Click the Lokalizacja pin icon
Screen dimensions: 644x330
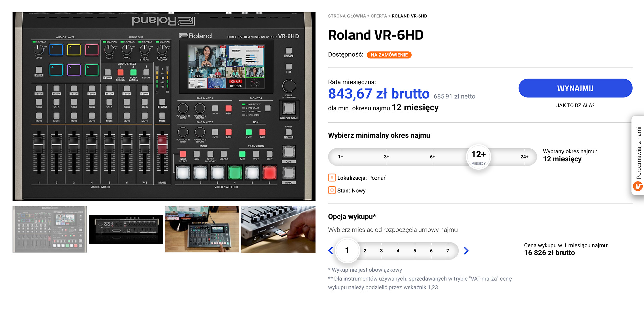pos(332,178)
